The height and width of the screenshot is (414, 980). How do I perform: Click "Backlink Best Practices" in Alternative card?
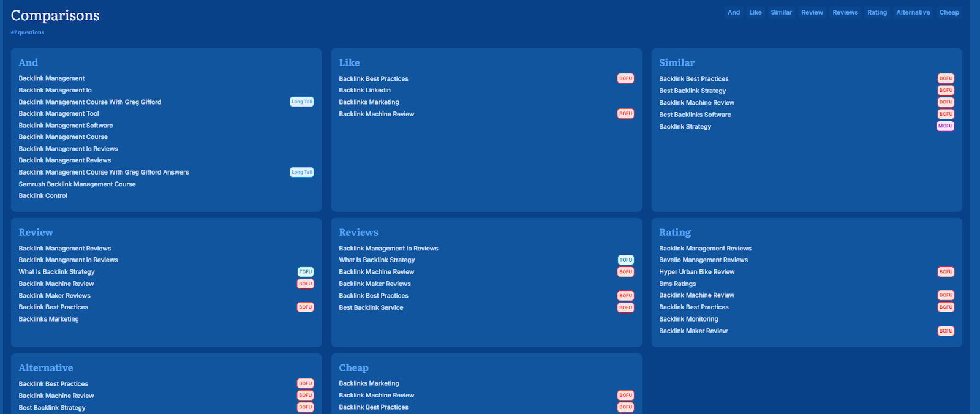pyautogui.click(x=53, y=384)
